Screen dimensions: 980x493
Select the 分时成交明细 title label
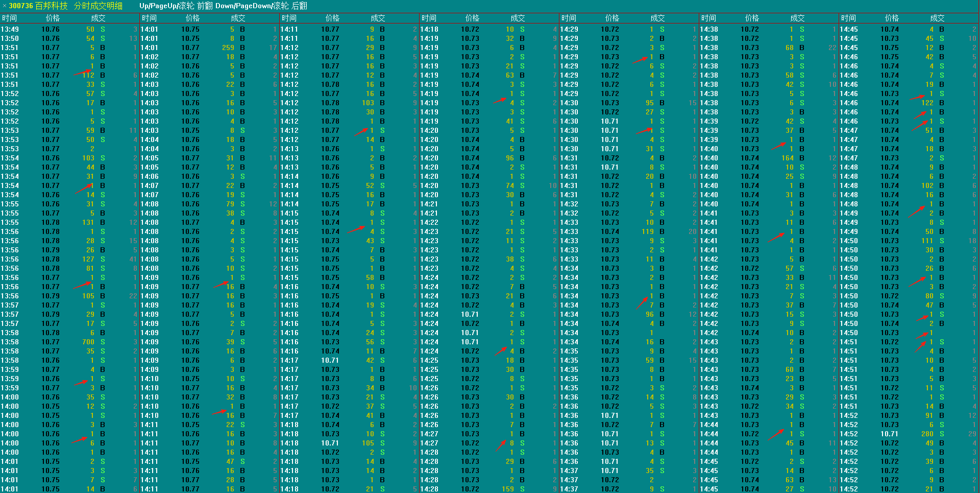pos(99,6)
